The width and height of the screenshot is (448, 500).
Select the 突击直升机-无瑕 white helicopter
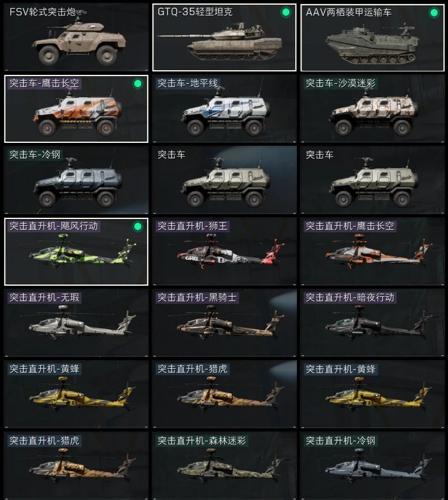(x=76, y=323)
